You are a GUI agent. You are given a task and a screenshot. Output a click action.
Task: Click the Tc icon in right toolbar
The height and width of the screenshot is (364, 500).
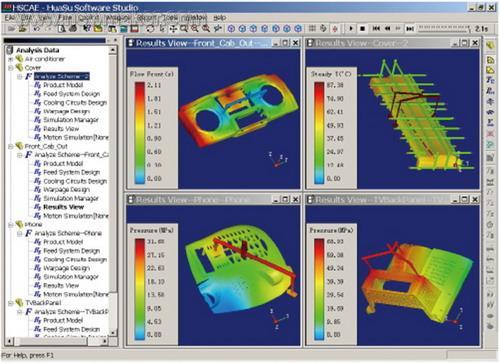click(x=490, y=80)
